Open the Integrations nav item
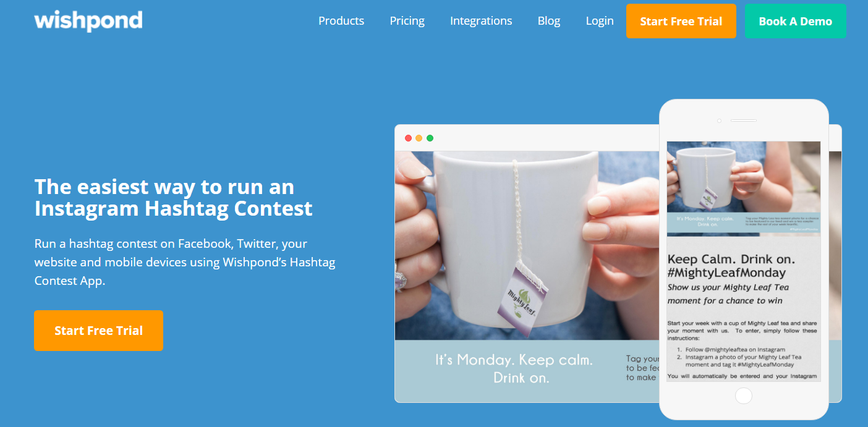The image size is (868, 427). [481, 21]
